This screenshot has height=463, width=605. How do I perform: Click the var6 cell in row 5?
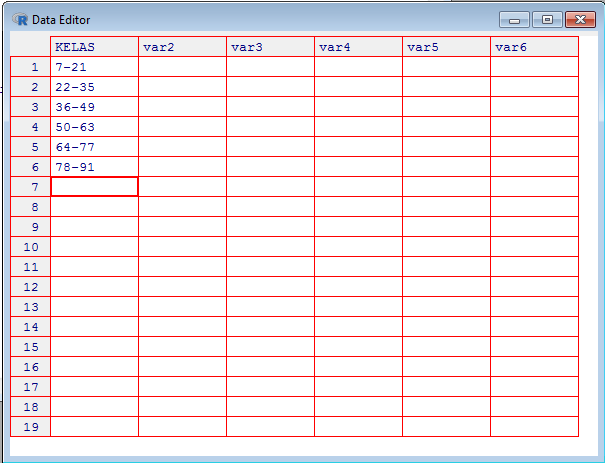coord(534,147)
